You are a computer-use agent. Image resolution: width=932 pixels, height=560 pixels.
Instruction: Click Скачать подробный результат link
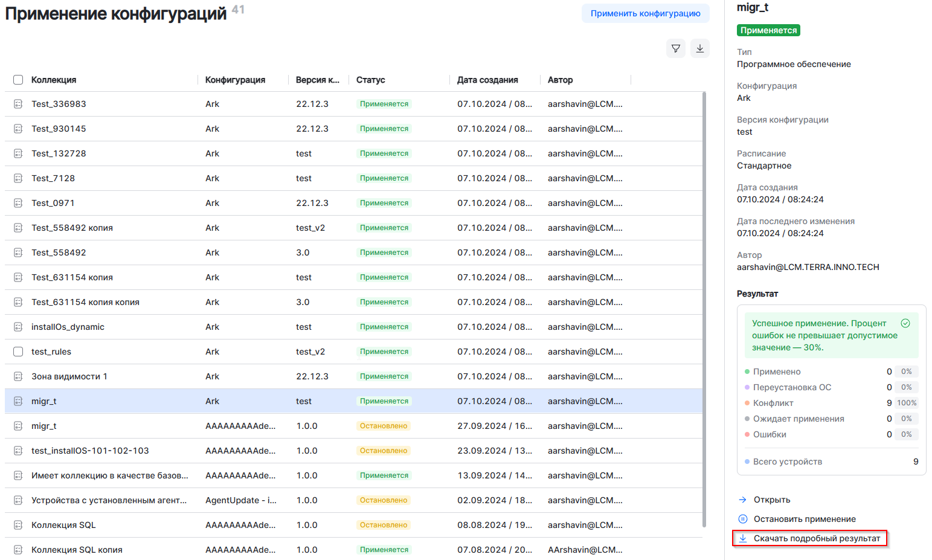pos(816,538)
